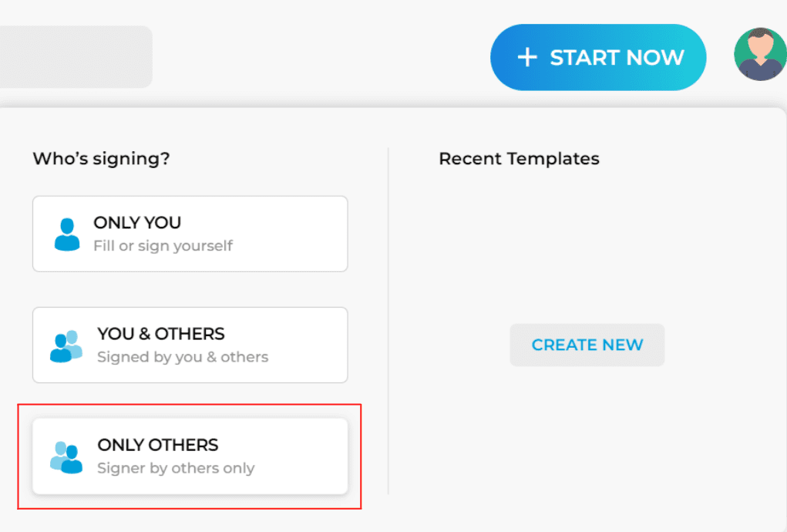Select the ONLY YOU signing option
This screenshot has height=532, width=787.
(190, 234)
